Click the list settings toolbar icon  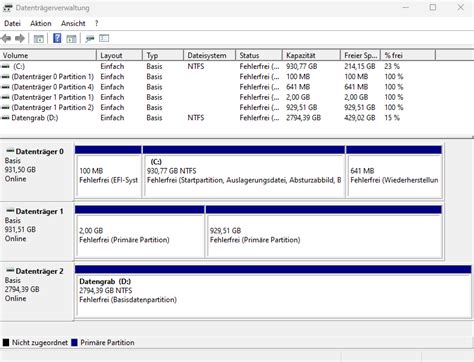104,38
